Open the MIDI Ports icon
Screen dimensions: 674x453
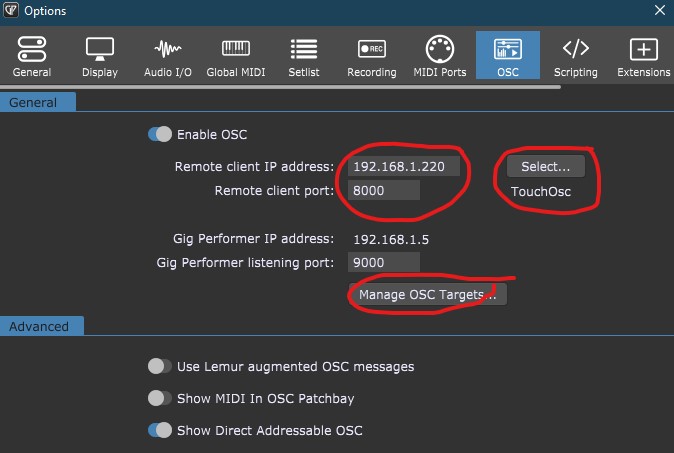click(x=440, y=49)
